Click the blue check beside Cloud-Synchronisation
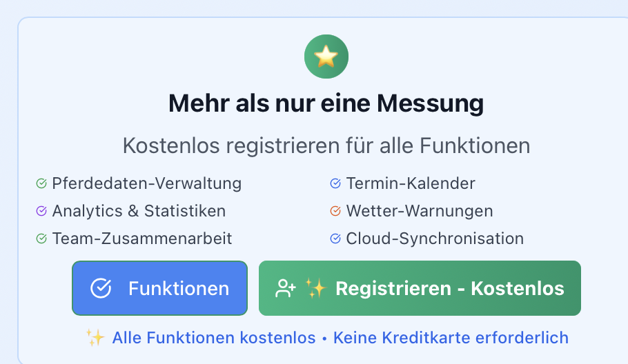Screen dimensions: 628x364 335,239
